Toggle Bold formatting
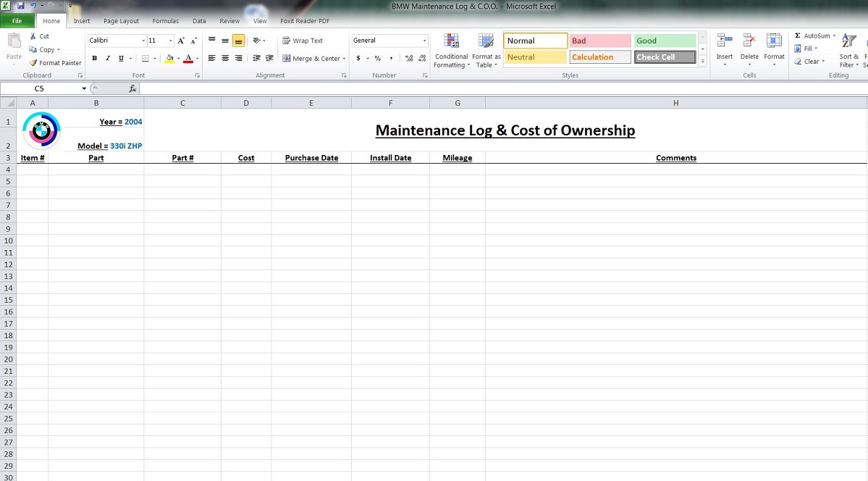 coord(95,58)
